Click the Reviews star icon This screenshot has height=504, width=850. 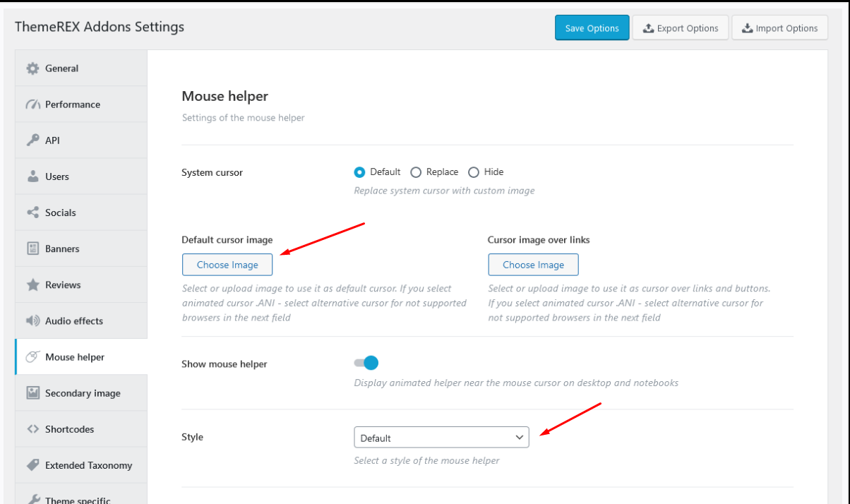pyautogui.click(x=32, y=284)
